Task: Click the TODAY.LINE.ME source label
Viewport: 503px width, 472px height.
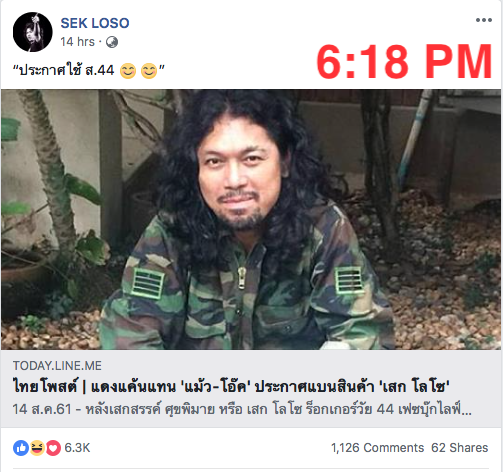Action: tap(57, 366)
